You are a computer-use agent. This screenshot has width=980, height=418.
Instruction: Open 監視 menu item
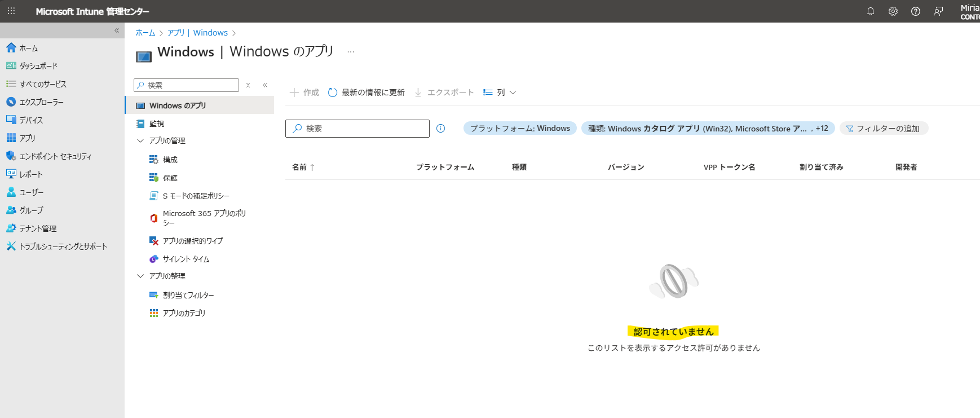tap(200, 124)
